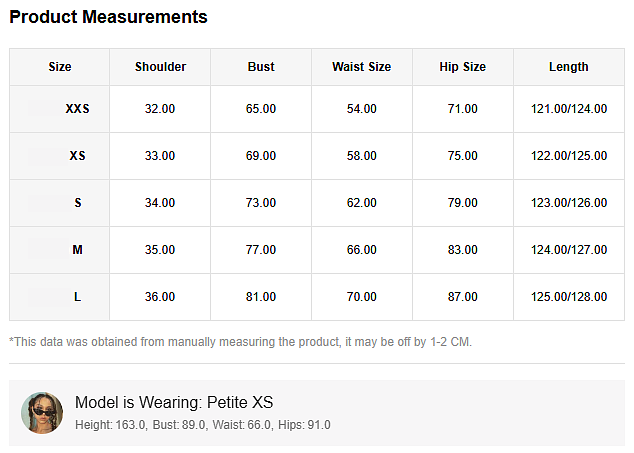Viewport: 634px width, 453px height.
Task: Click the M size row label
Action: pos(77,250)
